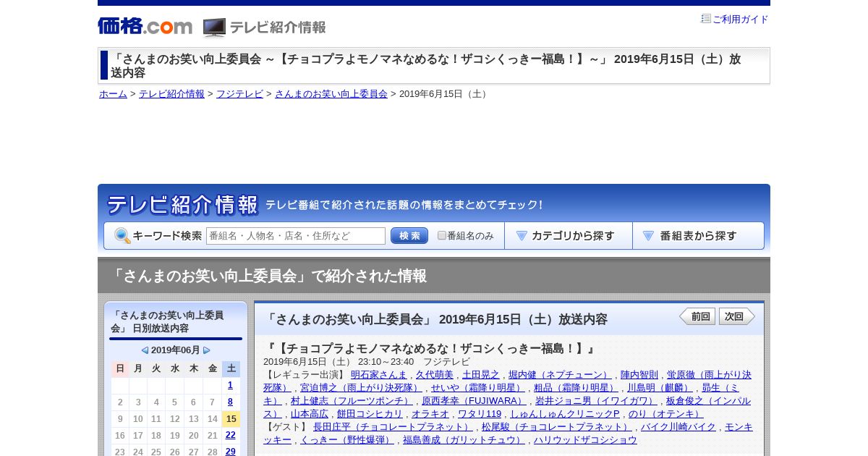The width and height of the screenshot is (868, 456).
Task: Open バイク川崎バイク guest link
Action: [x=678, y=426]
